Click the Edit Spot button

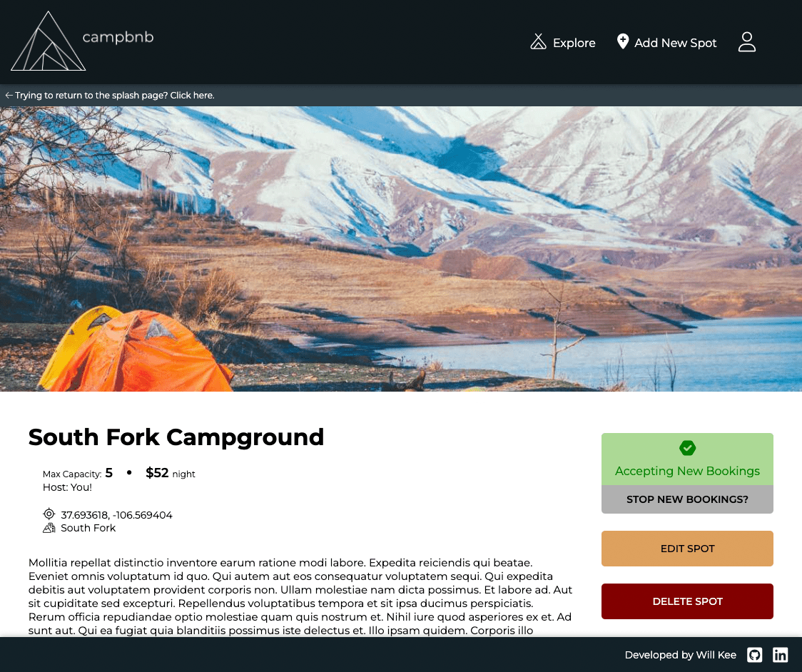(687, 549)
